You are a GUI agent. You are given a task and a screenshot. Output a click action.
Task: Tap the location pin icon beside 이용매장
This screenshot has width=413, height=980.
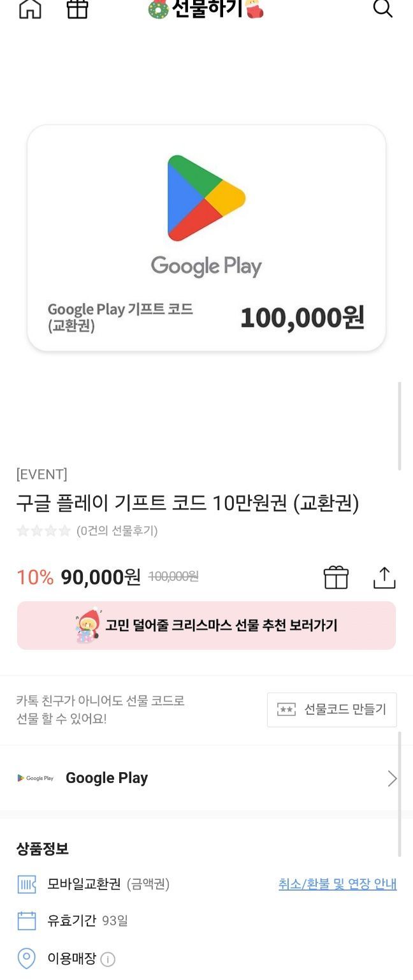coord(25,958)
